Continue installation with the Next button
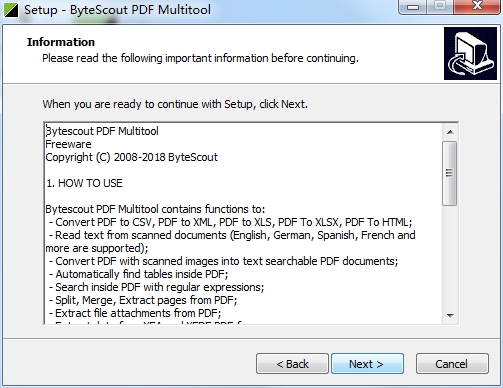The height and width of the screenshot is (388, 503). (367, 364)
